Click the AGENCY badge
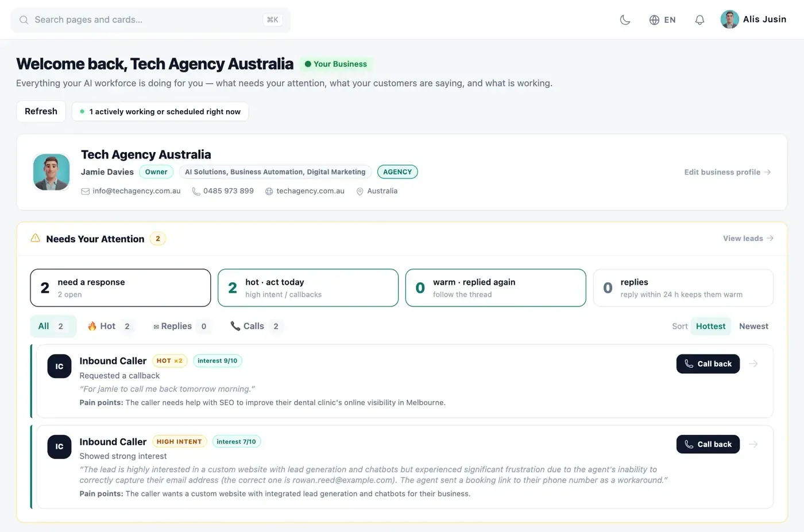This screenshot has height=532, width=804. tap(397, 172)
